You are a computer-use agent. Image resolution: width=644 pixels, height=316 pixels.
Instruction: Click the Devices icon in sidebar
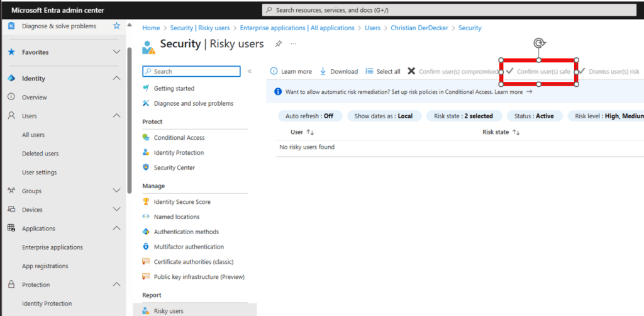click(x=11, y=210)
